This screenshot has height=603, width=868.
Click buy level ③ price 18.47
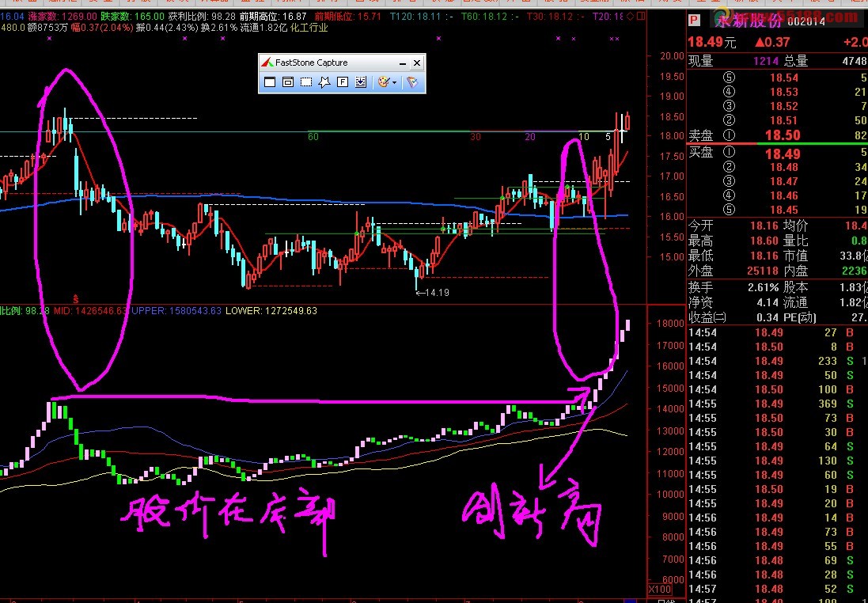click(x=784, y=182)
